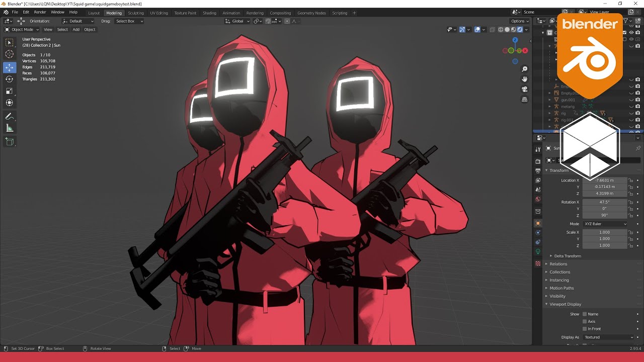
Task: Enable the Show Name checkbox
Action: [x=585, y=314]
